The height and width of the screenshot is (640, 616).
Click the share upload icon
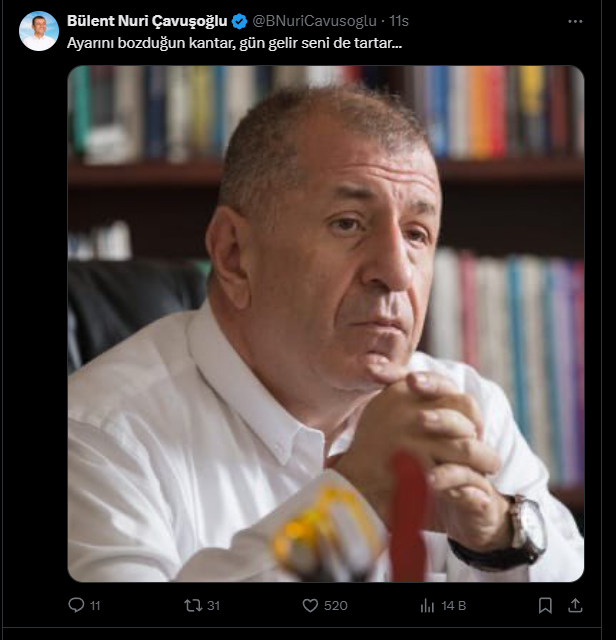[x=575, y=605]
